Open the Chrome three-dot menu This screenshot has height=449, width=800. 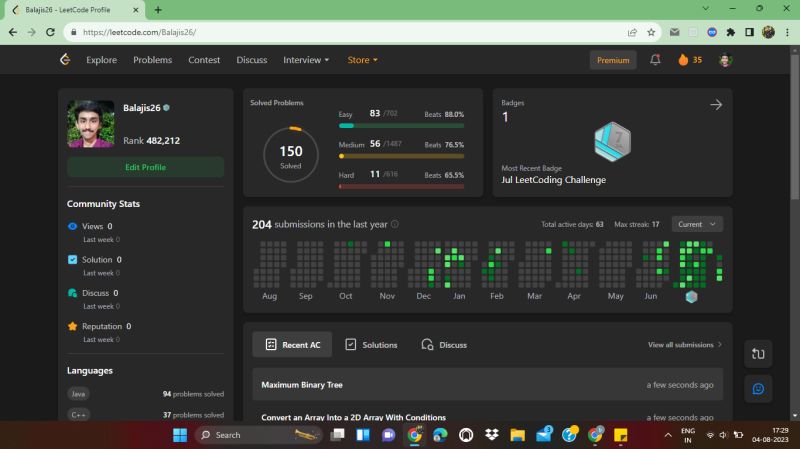tap(787, 32)
